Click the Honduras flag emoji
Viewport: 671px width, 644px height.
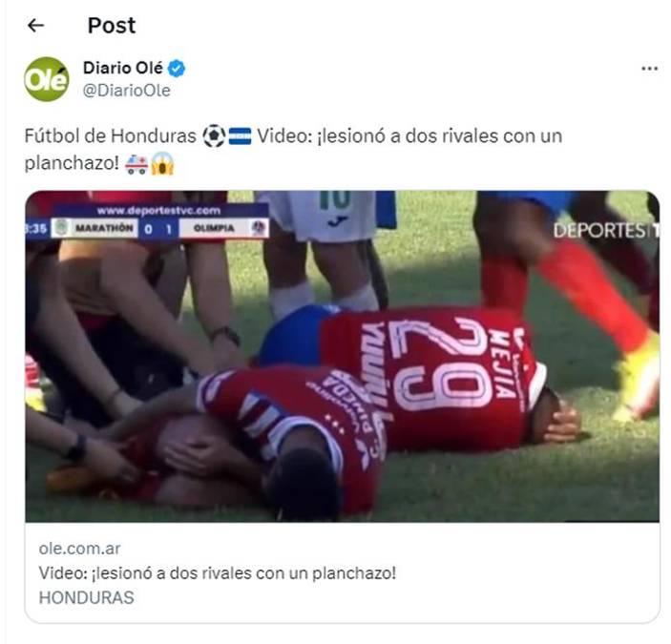[241, 136]
